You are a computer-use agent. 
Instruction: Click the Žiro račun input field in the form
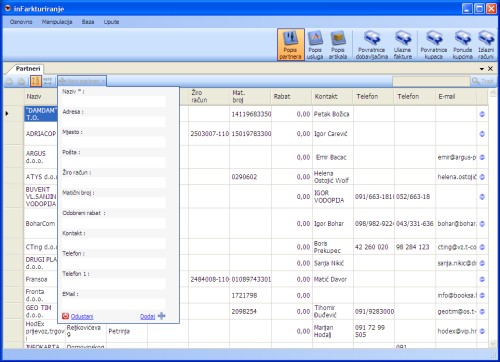point(113,183)
